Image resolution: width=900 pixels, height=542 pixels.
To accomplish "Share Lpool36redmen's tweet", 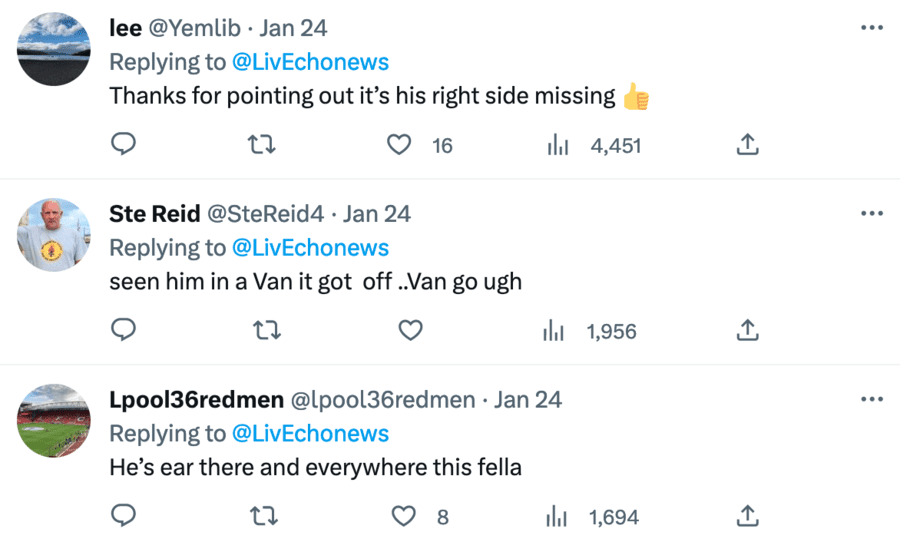I will 747,517.
